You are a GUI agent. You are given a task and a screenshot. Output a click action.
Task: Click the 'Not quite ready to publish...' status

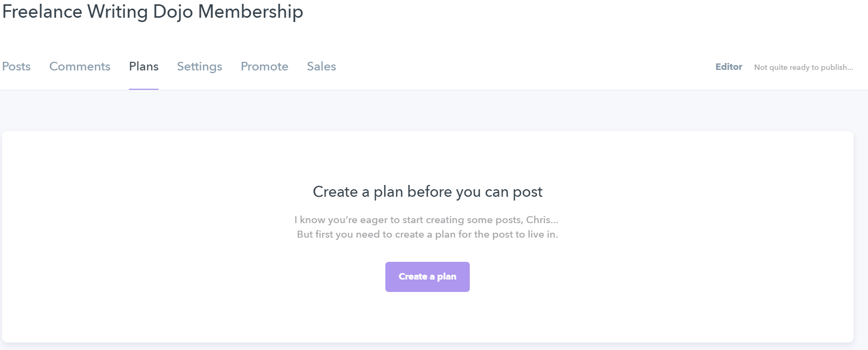(803, 67)
